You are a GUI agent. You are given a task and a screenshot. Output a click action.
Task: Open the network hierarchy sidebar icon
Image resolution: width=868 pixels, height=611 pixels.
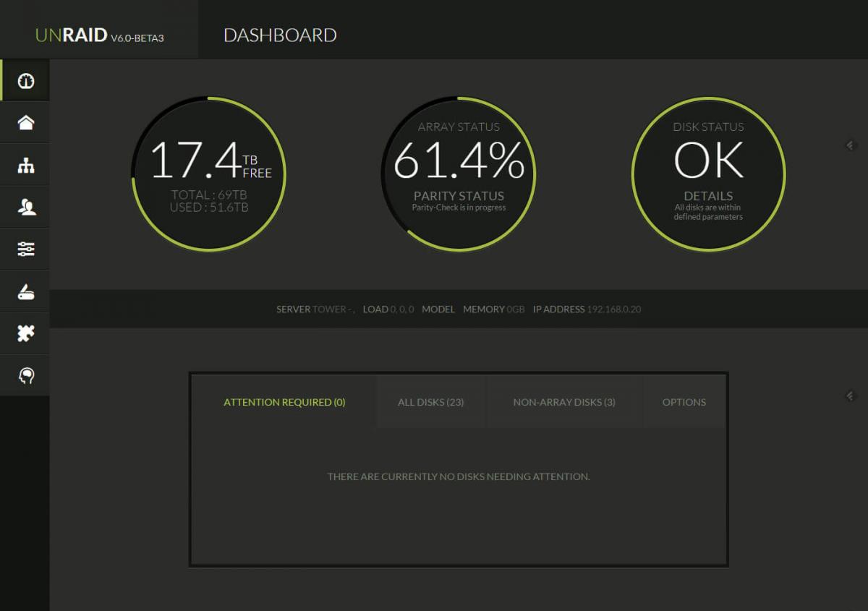26,166
